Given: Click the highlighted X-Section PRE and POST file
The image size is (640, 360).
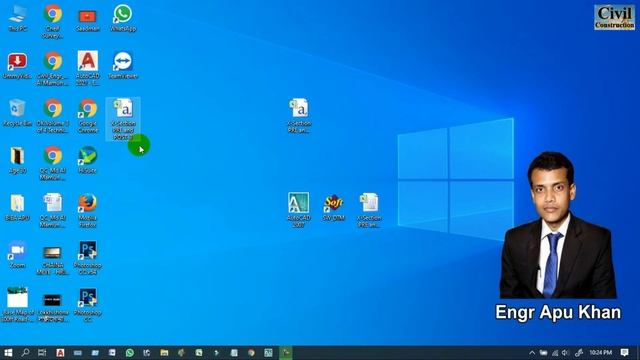Looking at the screenshot, I should click(123, 119).
